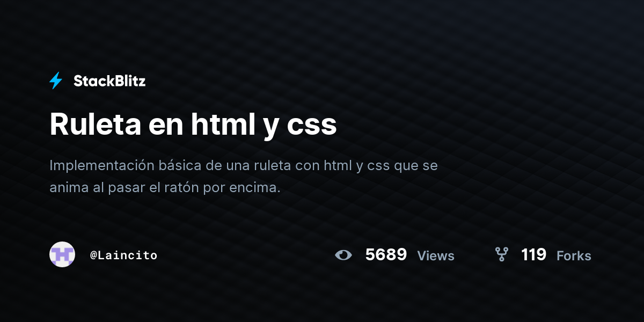Click the description line 'anima al pasar el ratón'
This screenshot has width=644, height=322.
pyautogui.click(x=165, y=188)
